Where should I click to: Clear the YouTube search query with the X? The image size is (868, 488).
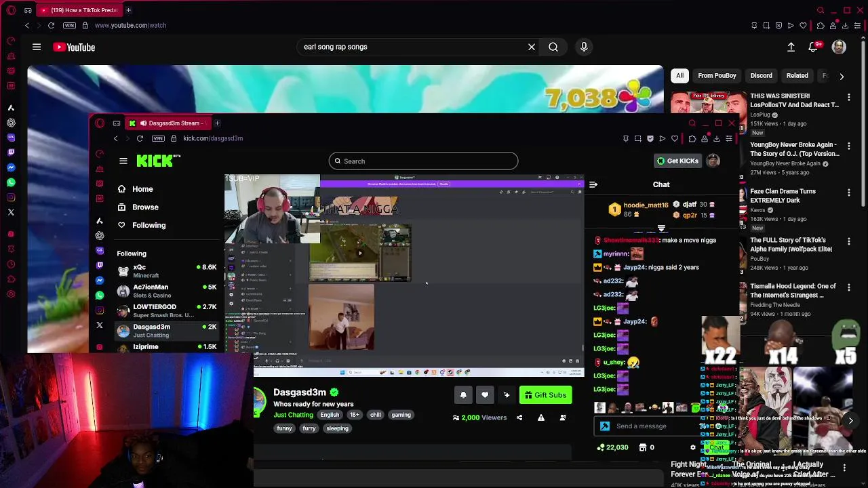pos(532,47)
